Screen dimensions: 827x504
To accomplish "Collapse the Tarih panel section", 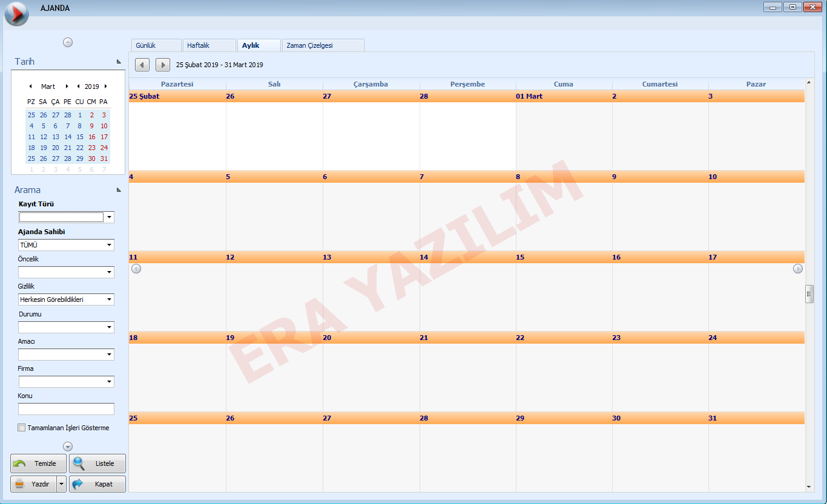I will coord(119,62).
